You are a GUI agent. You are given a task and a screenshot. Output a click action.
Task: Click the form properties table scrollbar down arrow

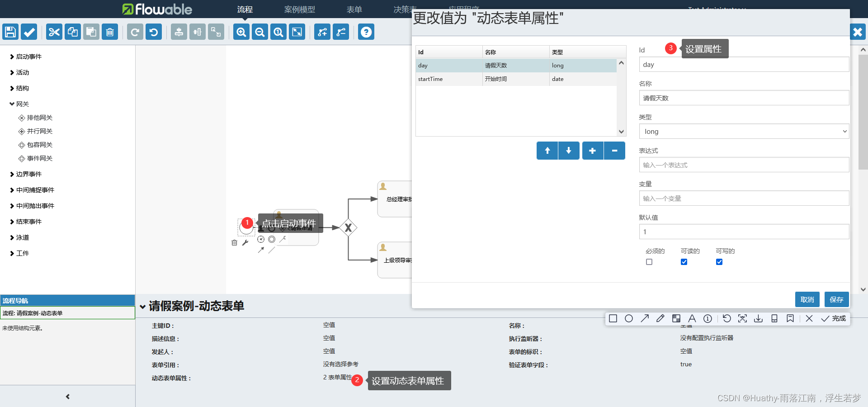[x=622, y=132]
